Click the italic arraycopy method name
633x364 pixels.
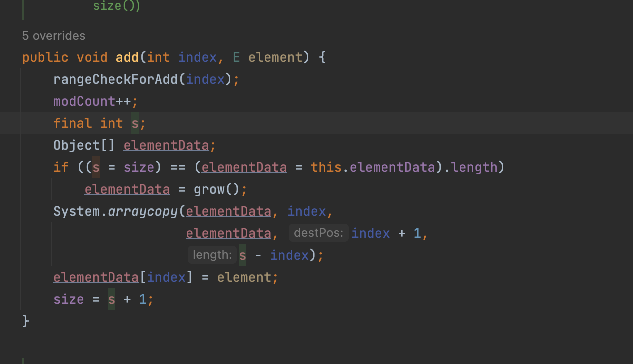tap(143, 211)
